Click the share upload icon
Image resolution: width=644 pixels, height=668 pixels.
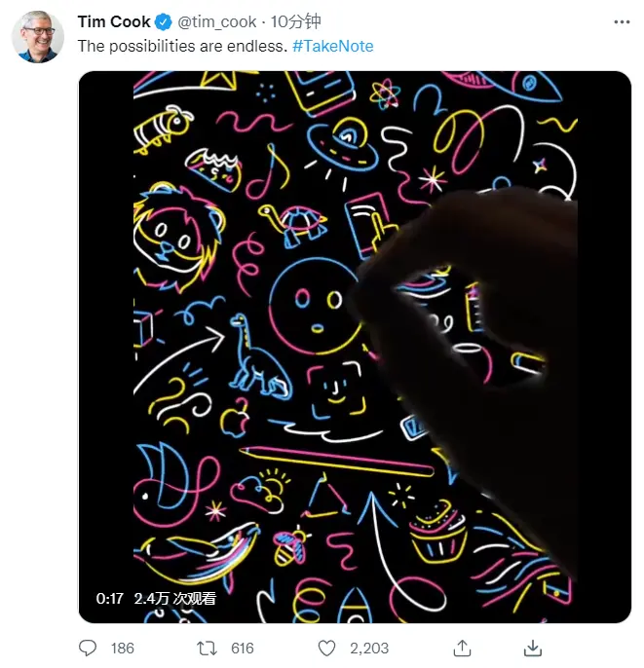point(463,648)
